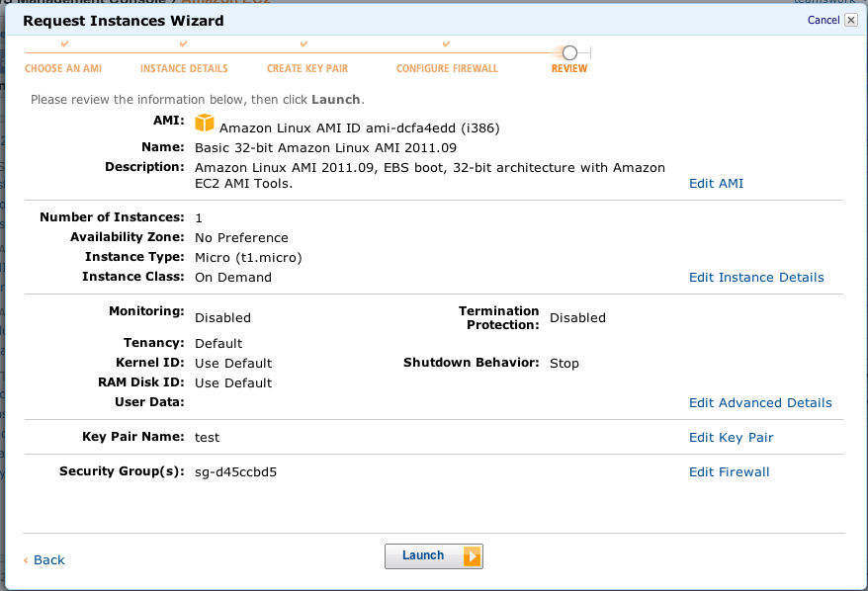This screenshot has width=868, height=591.
Task: Jump to Configure Firewall step
Action: tap(447, 68)
